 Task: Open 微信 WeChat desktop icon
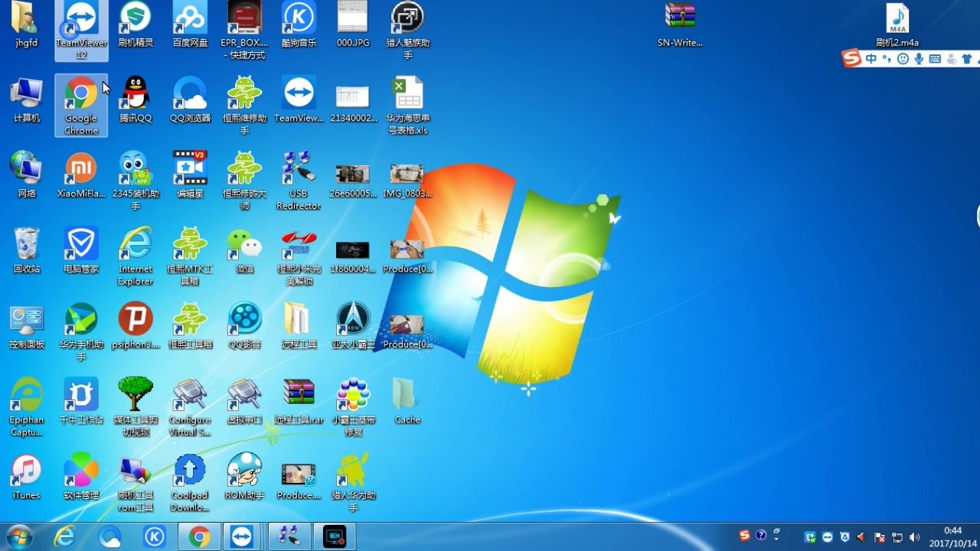244,250
